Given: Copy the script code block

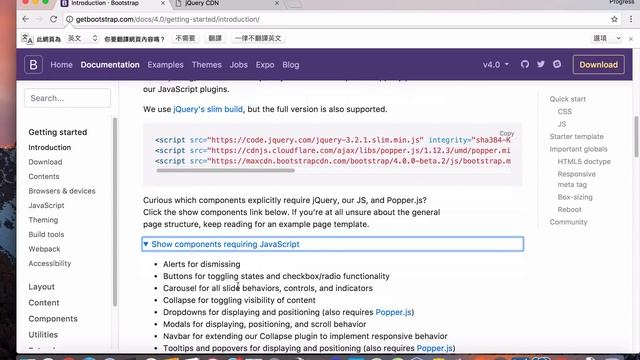Looking at the screenshot, I should (507, 133).
